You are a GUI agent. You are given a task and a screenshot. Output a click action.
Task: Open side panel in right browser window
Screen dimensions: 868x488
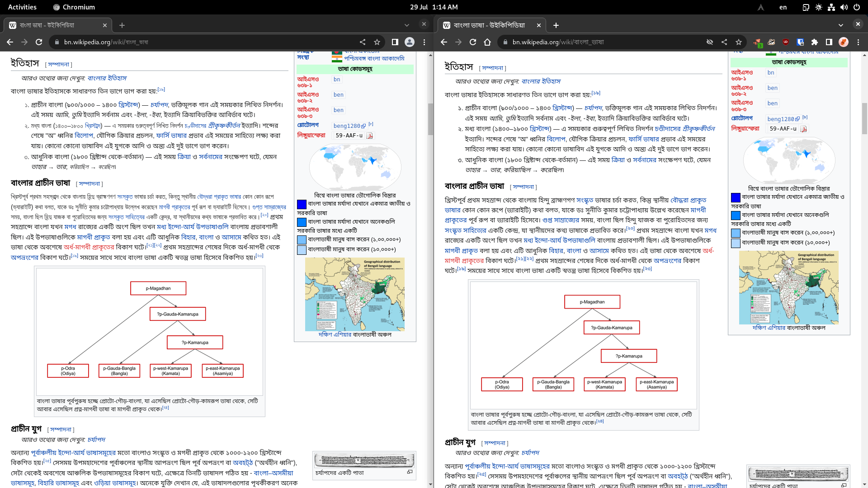[829, 42]
